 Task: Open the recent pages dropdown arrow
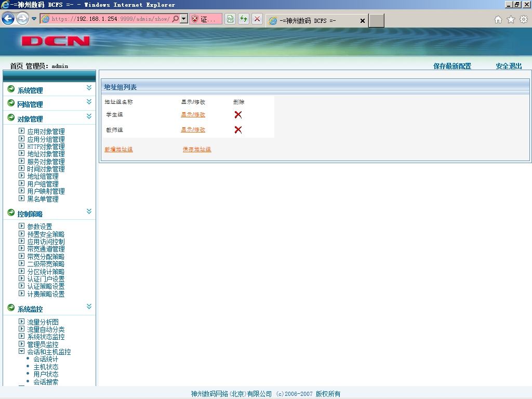pos(34,19)
